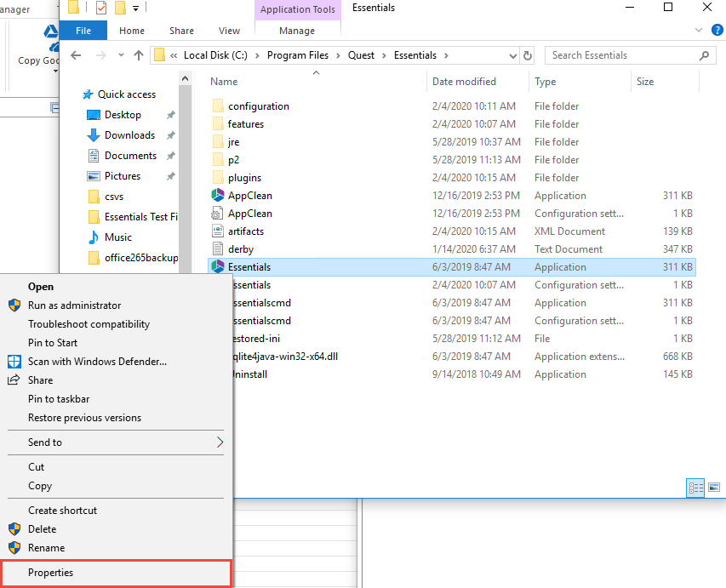Click the refresh icon beside address bar

click(x=529, y=54)
